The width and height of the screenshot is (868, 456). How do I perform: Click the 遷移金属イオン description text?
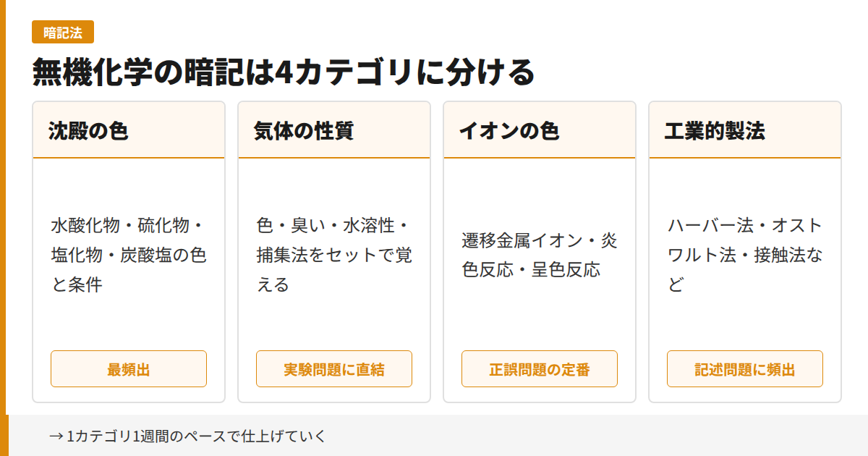[540, 255]
